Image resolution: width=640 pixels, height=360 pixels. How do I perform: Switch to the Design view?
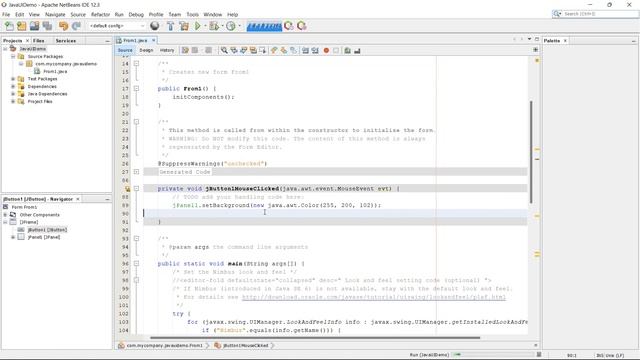(x=146, y=50)
